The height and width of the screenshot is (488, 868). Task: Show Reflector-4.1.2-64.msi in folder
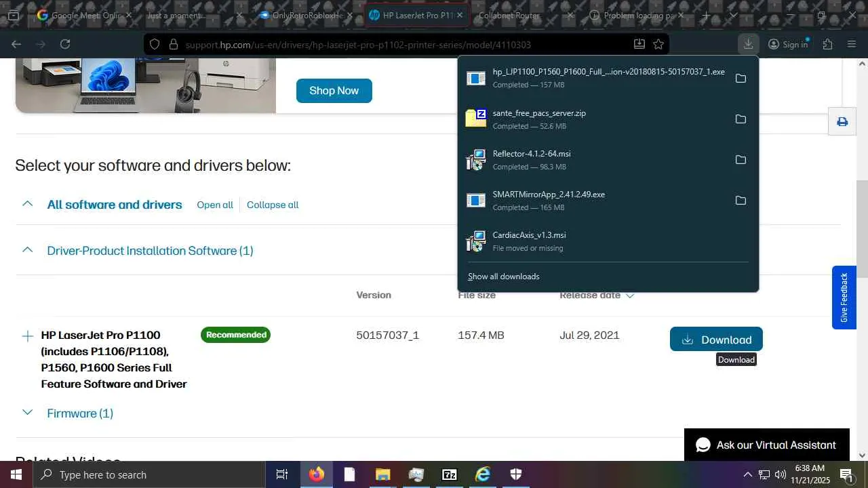741,160
